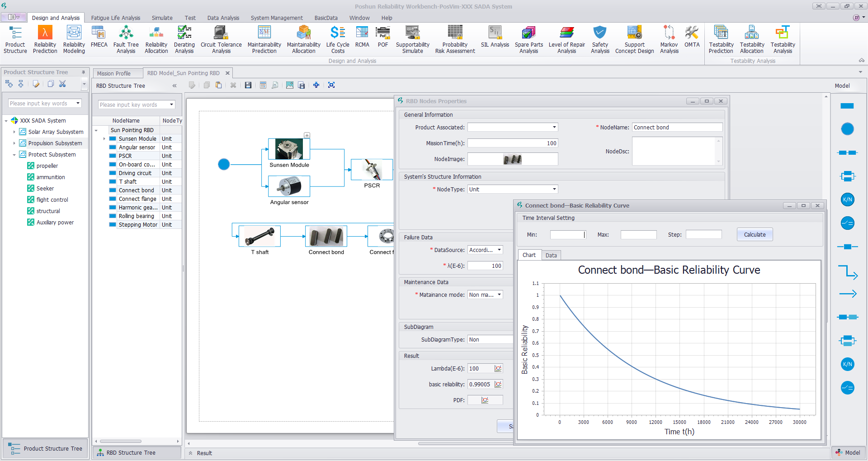Viewport: 868px width, 461px height.
Task: Open RBD tree keyword search dropdown
Action: (x=171, y=105)
